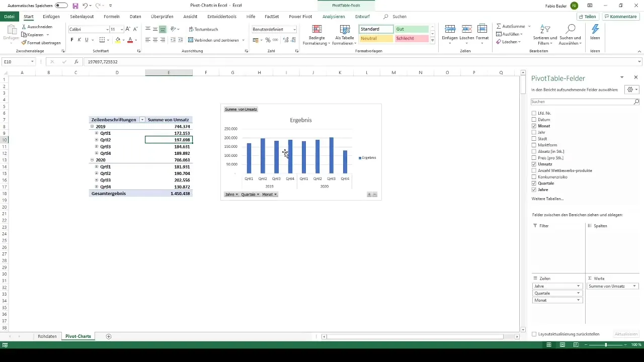Click the Bold formatting icon
Image resolution: width=644 pixels, height=362 pixels.
[x=72, y=40]
